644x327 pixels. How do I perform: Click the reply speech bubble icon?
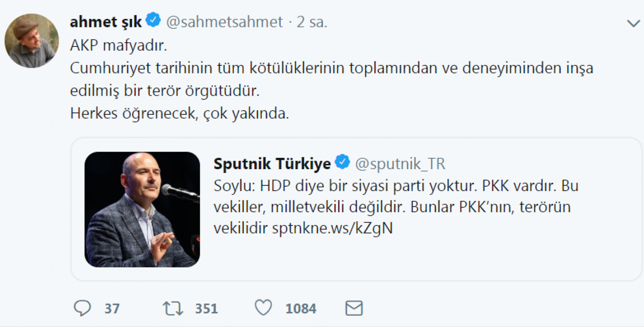82,309
